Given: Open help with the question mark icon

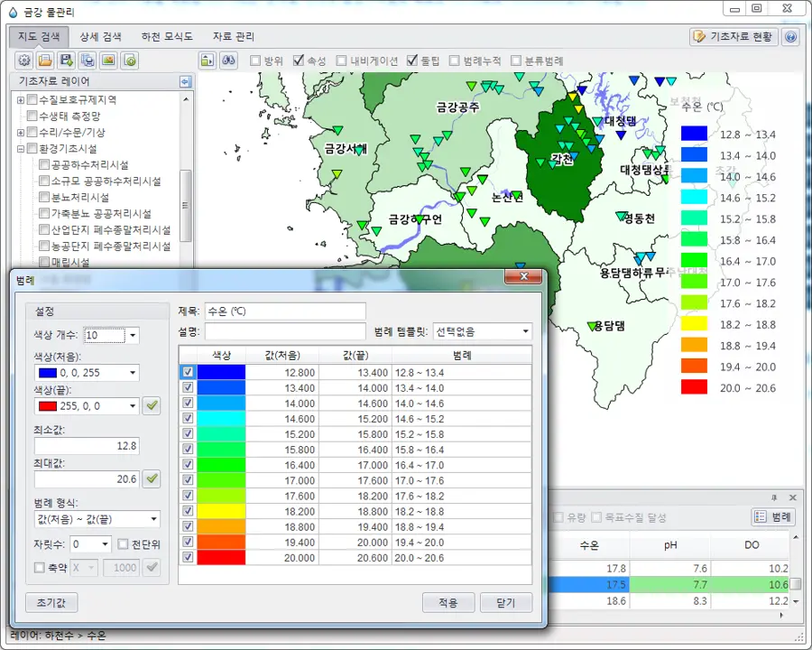Looking at the screenshot, I should (790, 37).
